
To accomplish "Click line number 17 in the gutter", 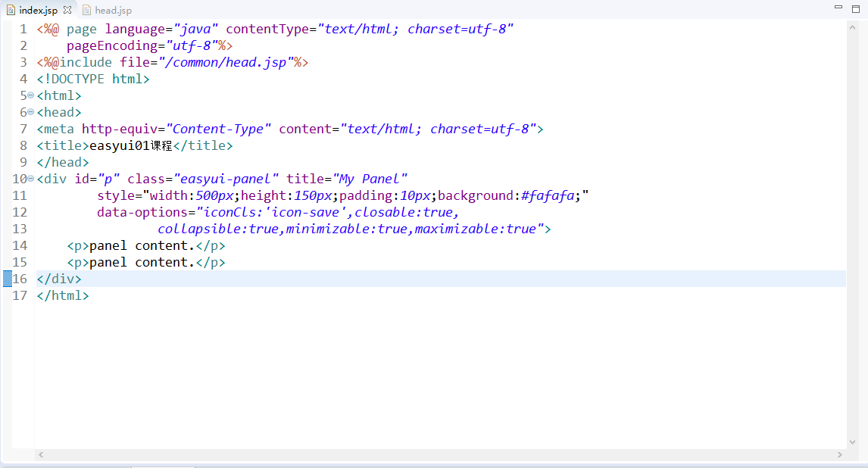I will [x=20, y=295].
